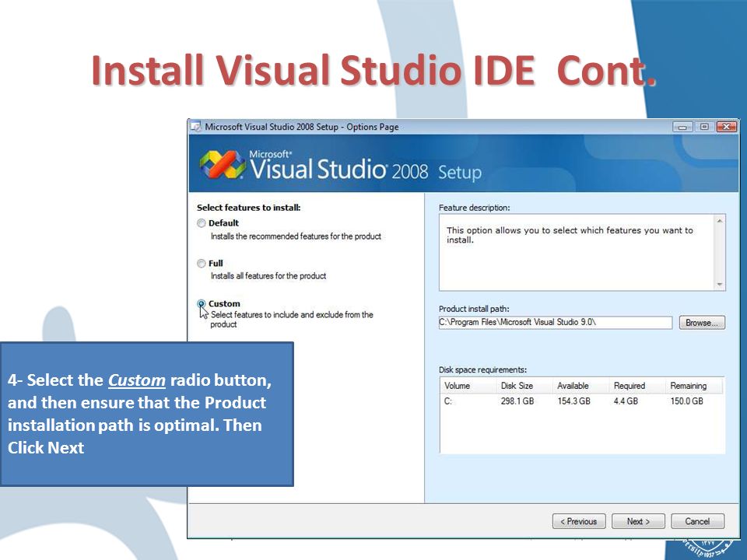Screen dimensions: 747x560
Task: Click the Required column header
Action: [637, 386]
